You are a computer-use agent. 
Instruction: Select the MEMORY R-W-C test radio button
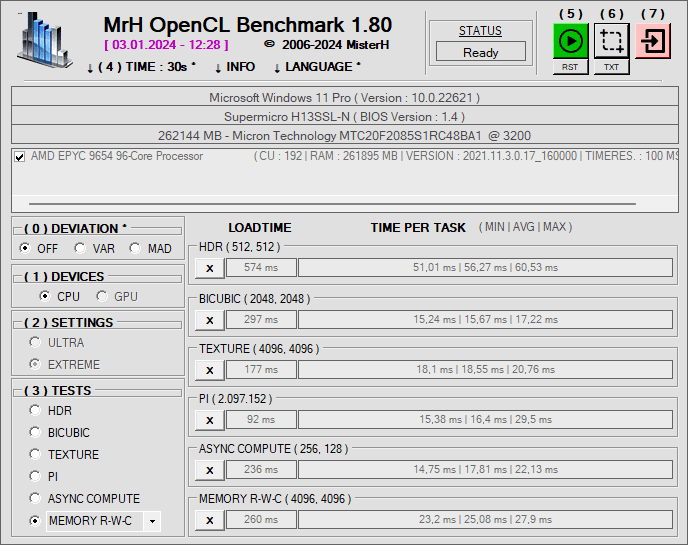click(35, 521)
